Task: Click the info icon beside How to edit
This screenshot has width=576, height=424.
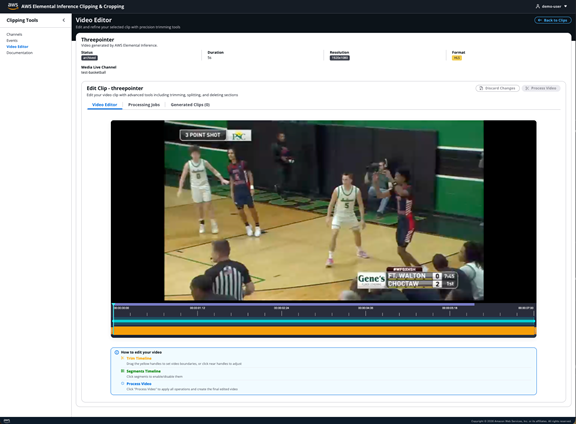Action: (x=117, y=352)
